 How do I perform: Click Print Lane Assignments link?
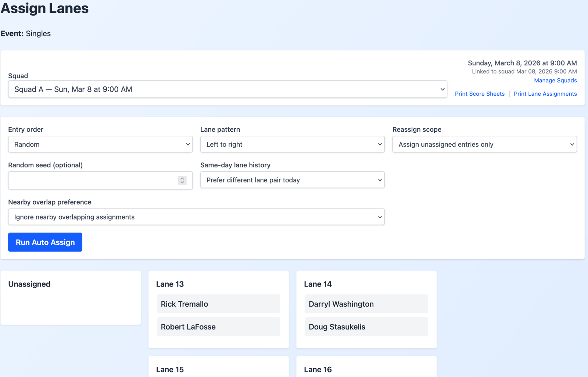pyautogui.click(x=545, y=94)
